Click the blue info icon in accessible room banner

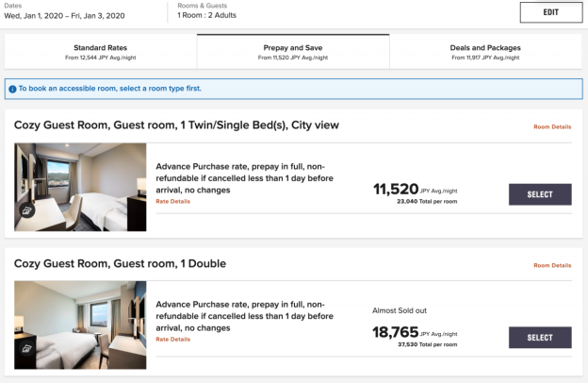[x=12, y=89]
